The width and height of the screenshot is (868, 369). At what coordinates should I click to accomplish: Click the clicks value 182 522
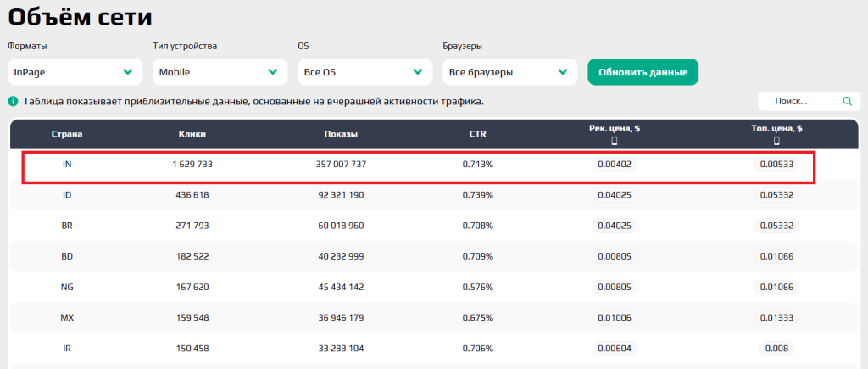[192, 256]
